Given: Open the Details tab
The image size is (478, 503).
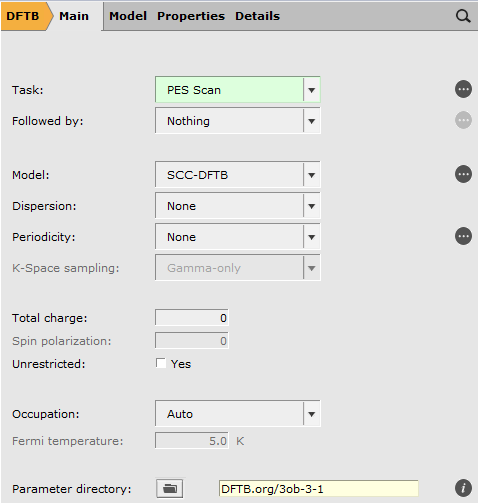Looking at the screenshot, I should [257, 16].
